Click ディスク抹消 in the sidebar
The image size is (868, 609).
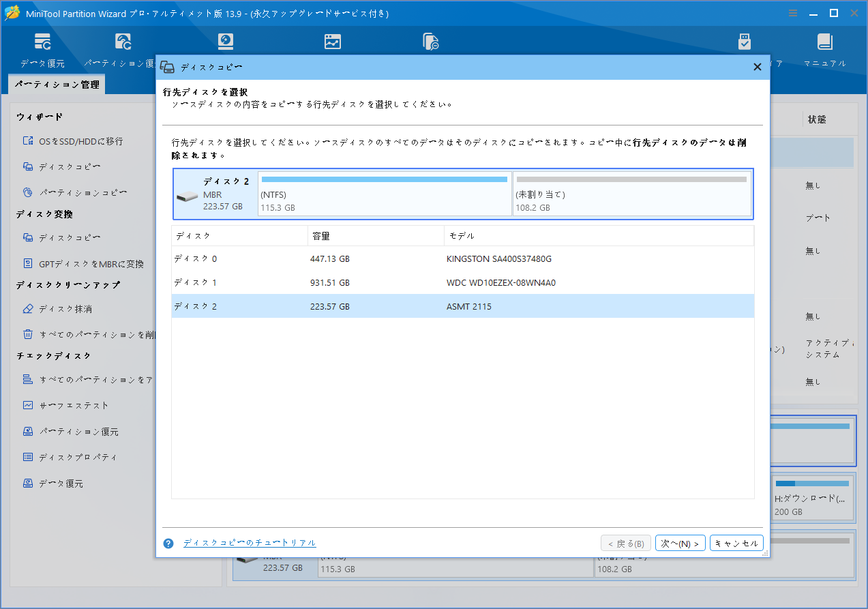click(57, 309)
